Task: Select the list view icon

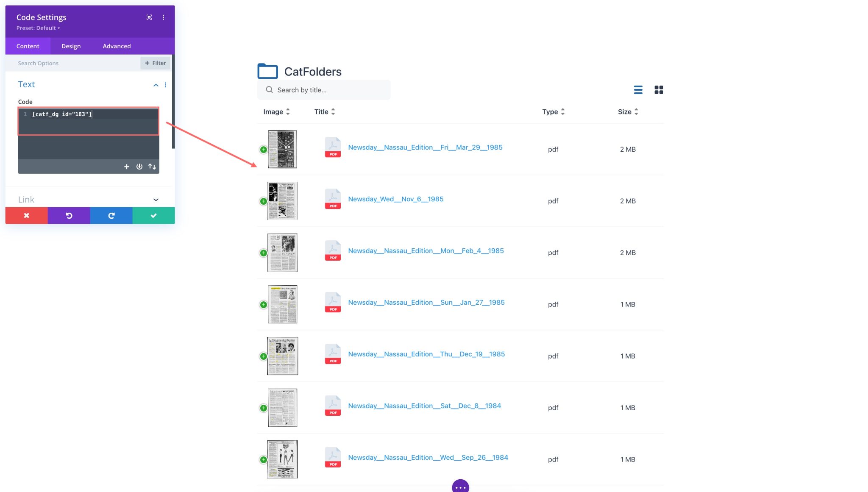Action: click(638, 90)
